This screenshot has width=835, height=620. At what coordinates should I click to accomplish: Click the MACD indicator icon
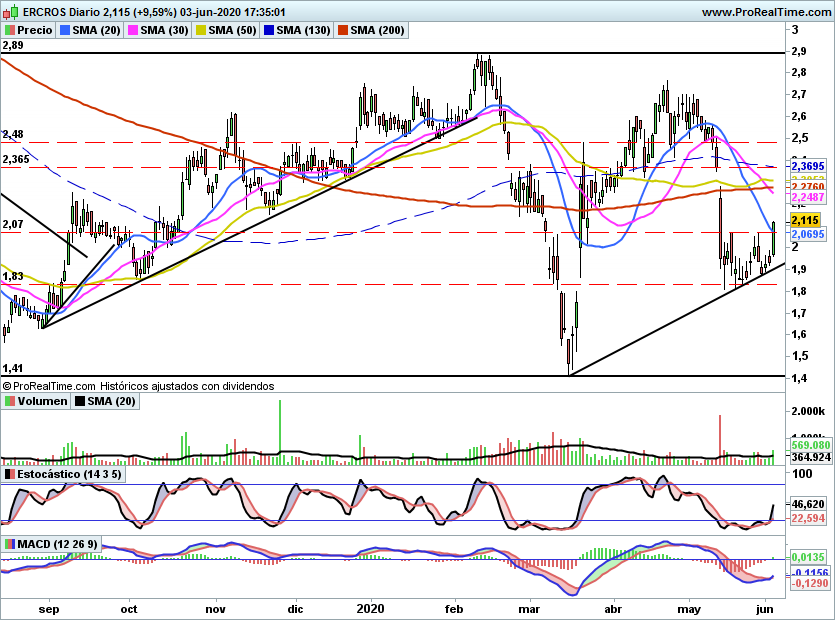click(x=10, y=544)
